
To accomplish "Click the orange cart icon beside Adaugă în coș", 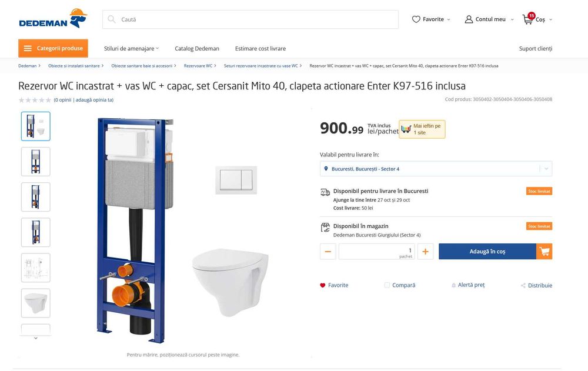I will (x=544, y=251).
